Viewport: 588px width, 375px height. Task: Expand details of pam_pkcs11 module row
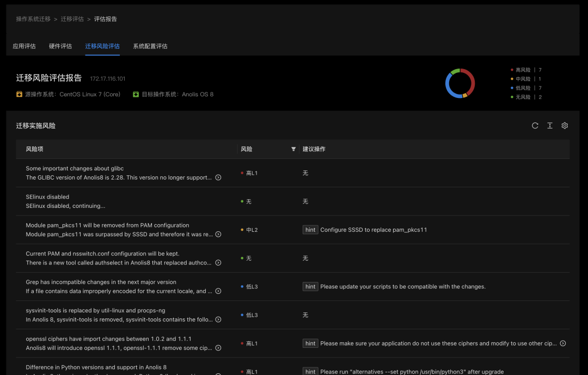pos(218,235)
